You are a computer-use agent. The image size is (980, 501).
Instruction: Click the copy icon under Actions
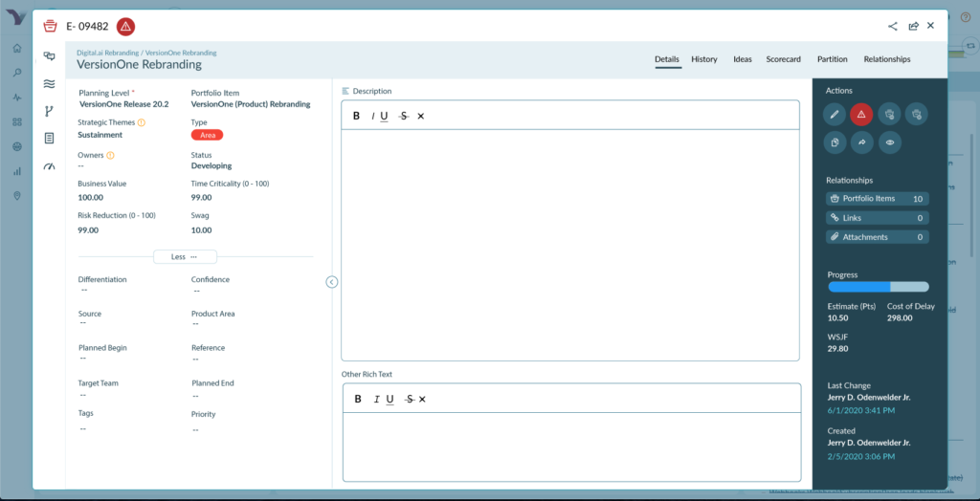(835, 142)
